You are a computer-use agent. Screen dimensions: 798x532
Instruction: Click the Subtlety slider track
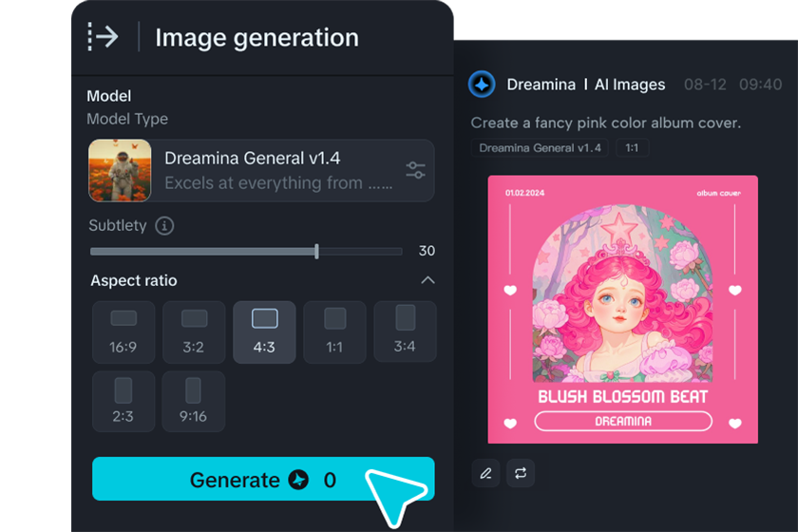[245, 252]
